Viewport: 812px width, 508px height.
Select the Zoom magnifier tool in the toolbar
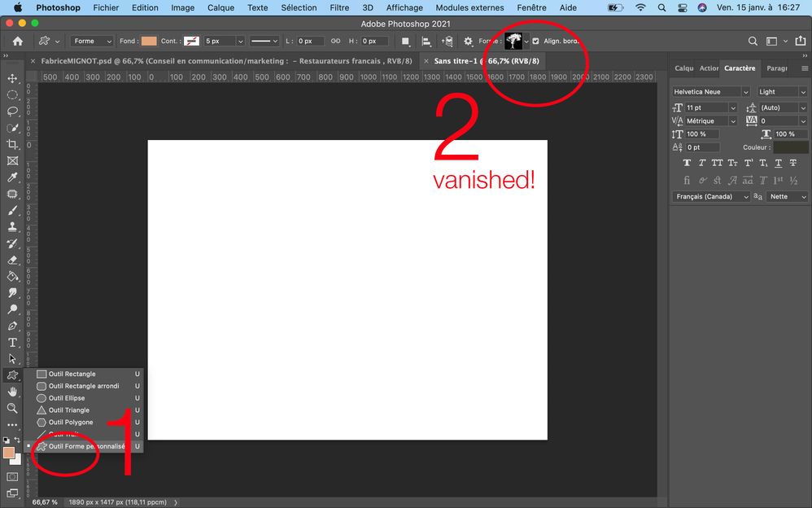(12, 409)
